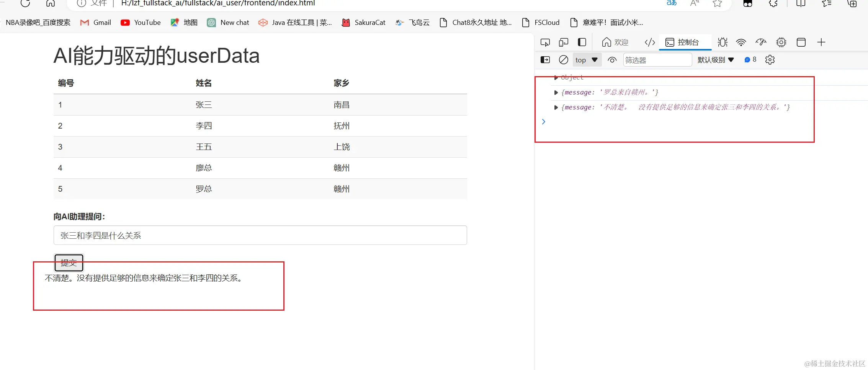
Task: Open the New chat bookmark
Action: point(228,23)
